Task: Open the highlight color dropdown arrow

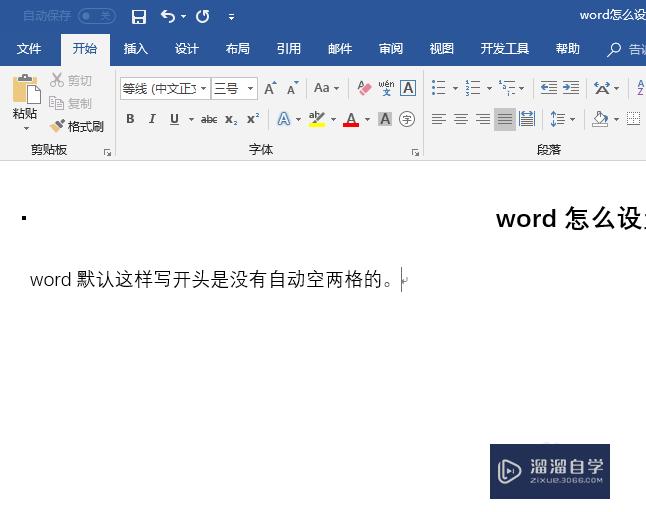Action: pos(333,120)
